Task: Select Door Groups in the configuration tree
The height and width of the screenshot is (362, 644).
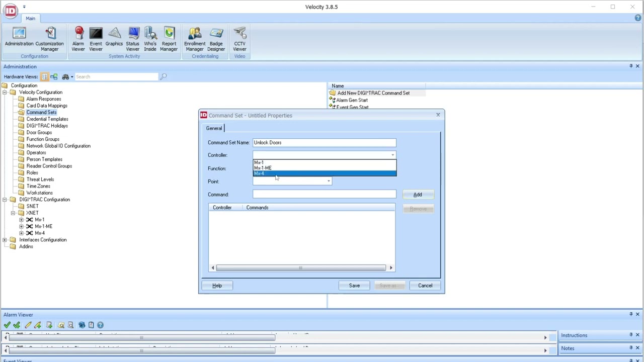Action: pos(39,133)
